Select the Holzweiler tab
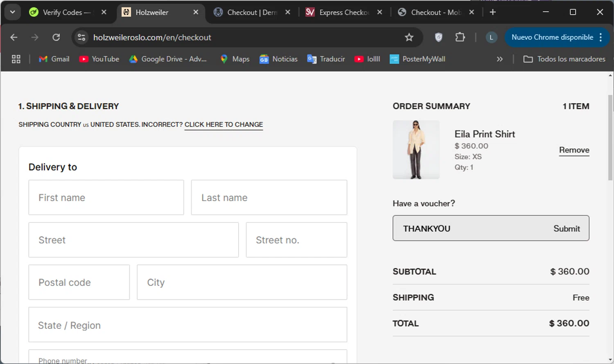Image resolution: width=614 pixels, height=364 pixels. tap(152, 12)
